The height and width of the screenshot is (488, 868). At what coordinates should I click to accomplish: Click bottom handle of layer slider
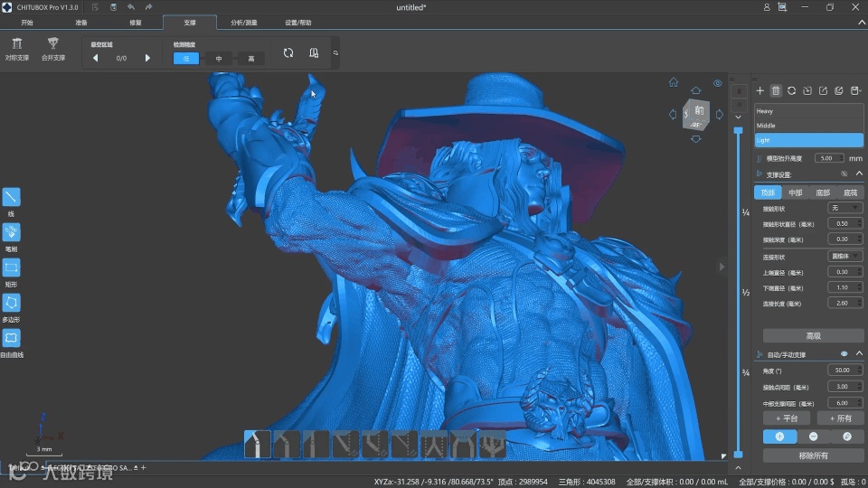[738, 455]
